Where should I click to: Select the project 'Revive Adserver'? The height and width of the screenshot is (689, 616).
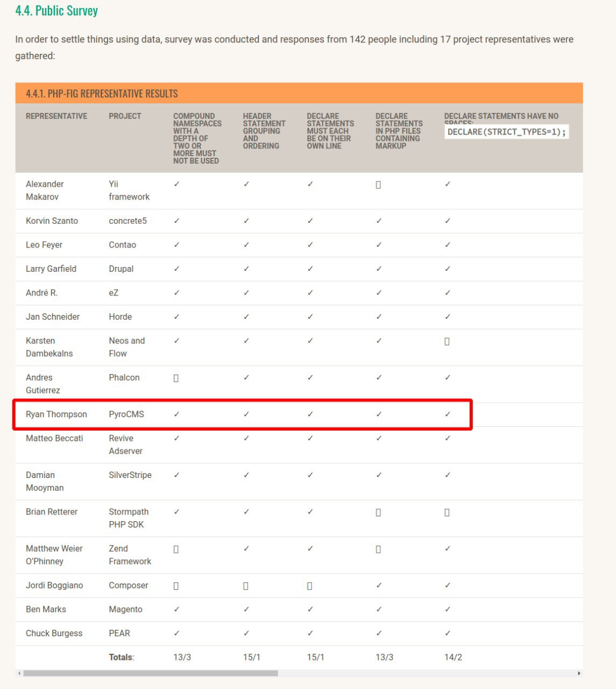point(125,445)
